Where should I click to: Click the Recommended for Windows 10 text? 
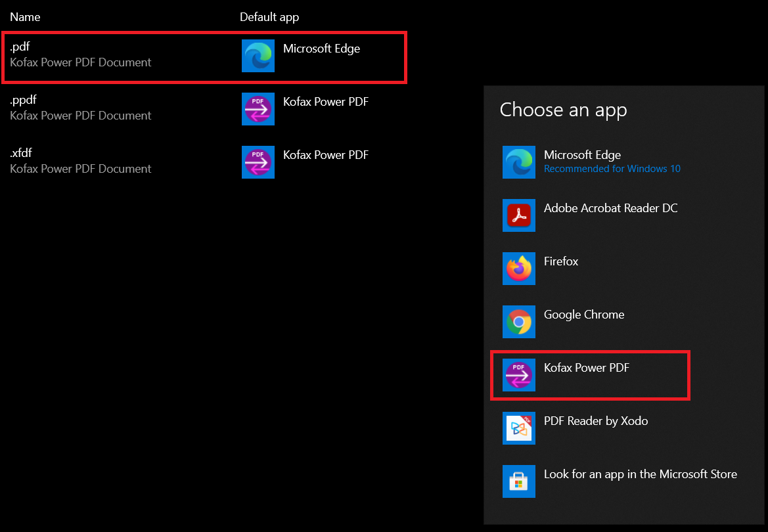[612, 169]
